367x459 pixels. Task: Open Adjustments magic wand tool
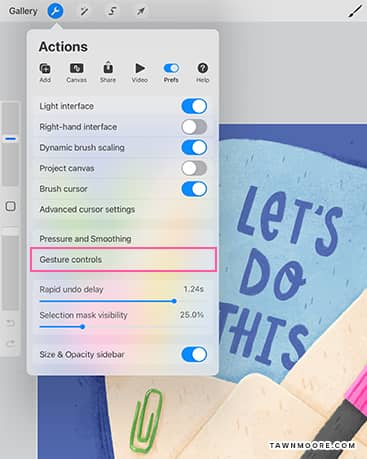point(84,11)
